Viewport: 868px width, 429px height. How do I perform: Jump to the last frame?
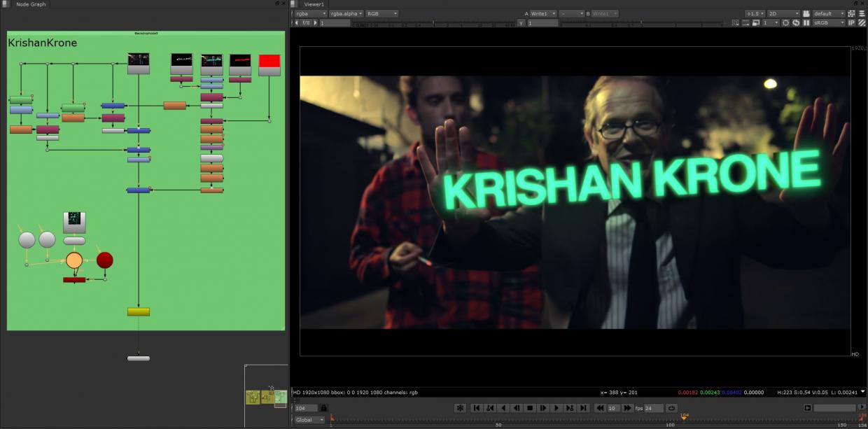click(x=583, y=408)
